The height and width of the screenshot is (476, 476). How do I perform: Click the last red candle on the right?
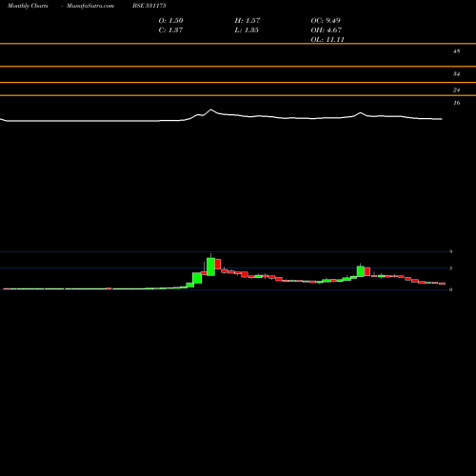coord(443,284)
